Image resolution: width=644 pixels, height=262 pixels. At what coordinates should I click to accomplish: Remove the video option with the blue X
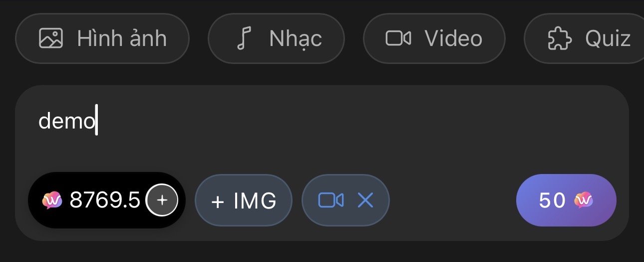point(365,200)
